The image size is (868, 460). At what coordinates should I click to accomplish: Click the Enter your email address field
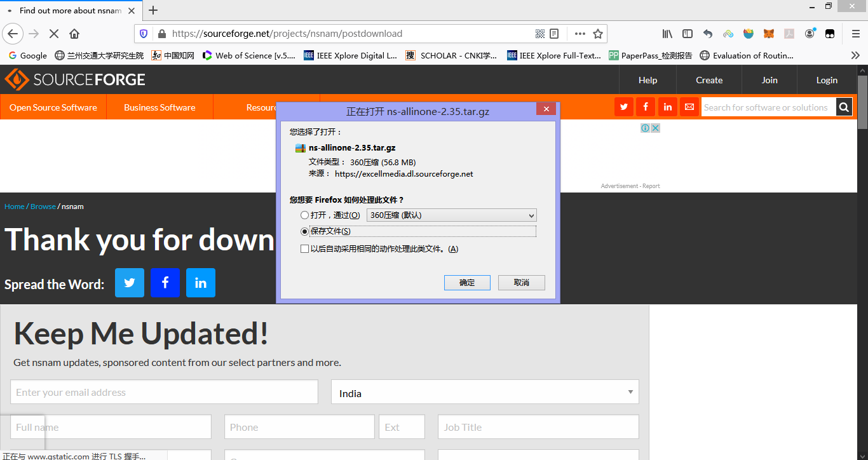(164, 391)
